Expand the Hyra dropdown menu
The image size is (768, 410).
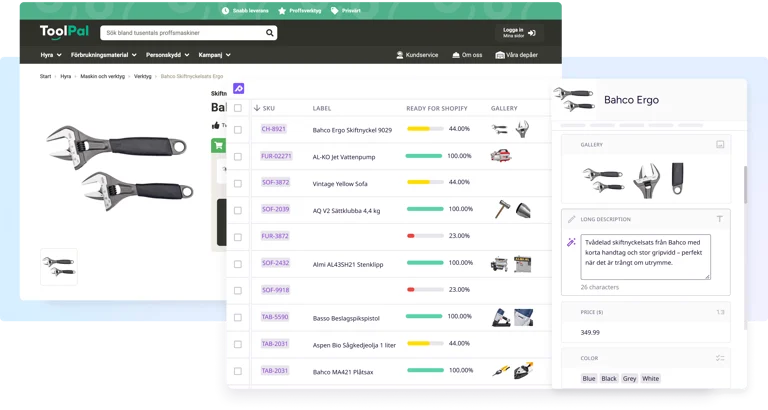click(x=51, y=55)
